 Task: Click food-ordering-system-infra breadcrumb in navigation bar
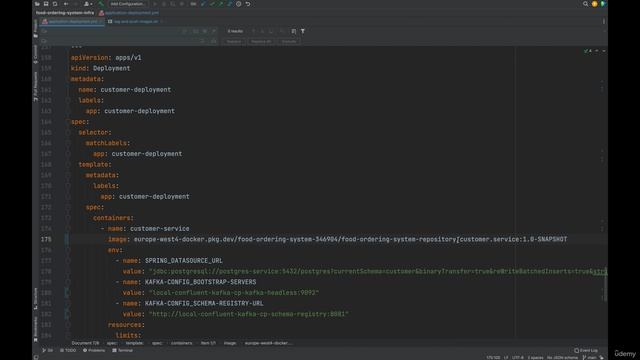click(65, 13)
